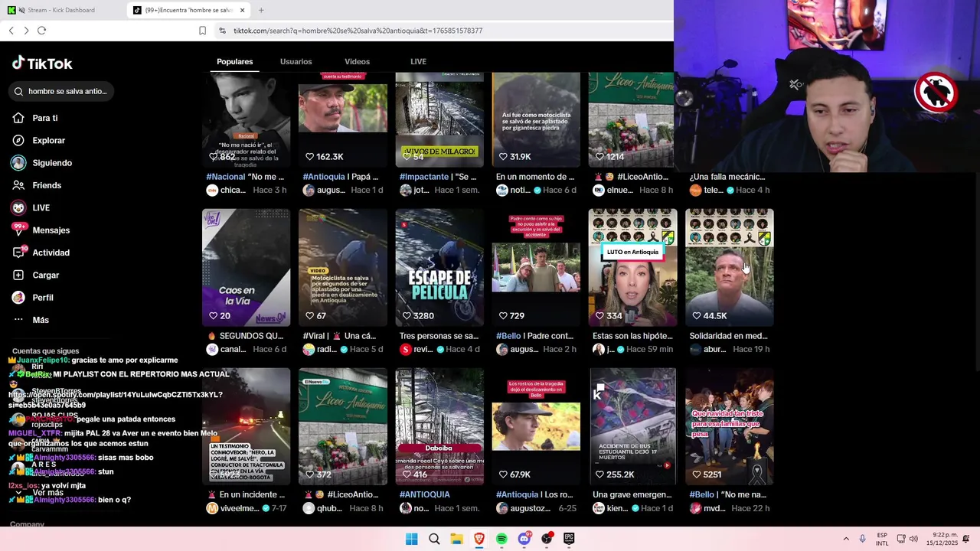
Task: Open video with 31.9K likes
Action: [536, 119]
